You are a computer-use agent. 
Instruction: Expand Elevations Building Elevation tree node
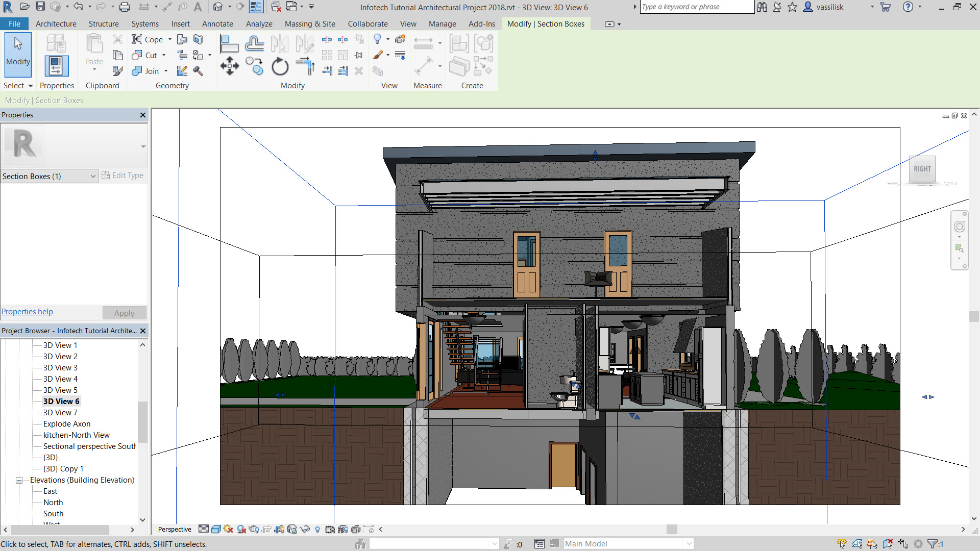point(19,480)
